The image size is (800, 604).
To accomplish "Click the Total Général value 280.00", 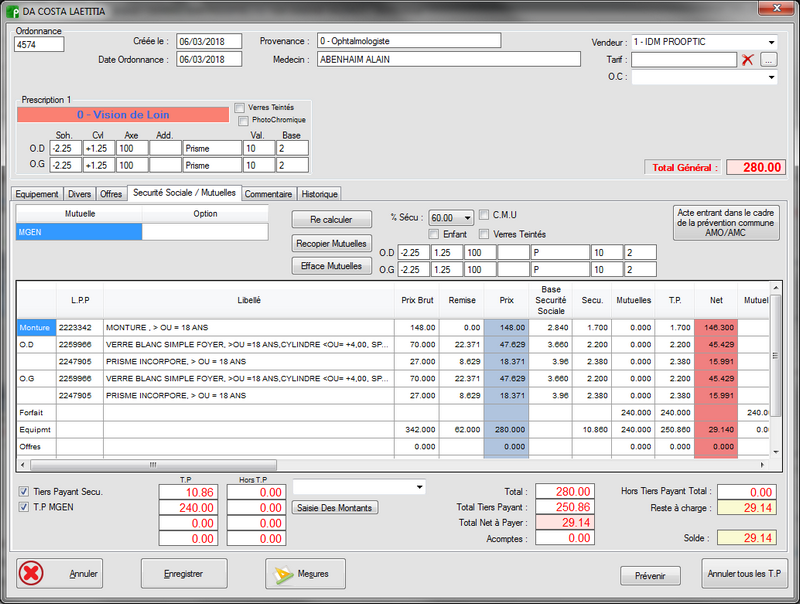I will [x=756, y=167].
